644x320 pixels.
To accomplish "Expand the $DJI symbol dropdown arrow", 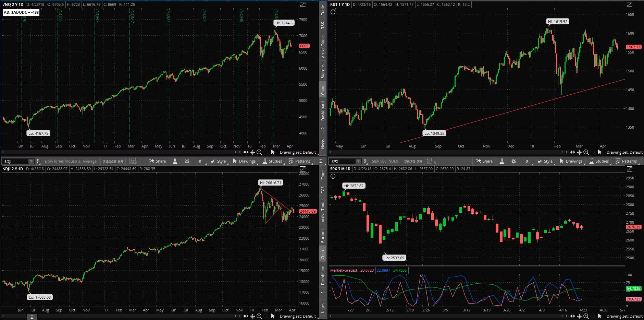I will 31,161.
